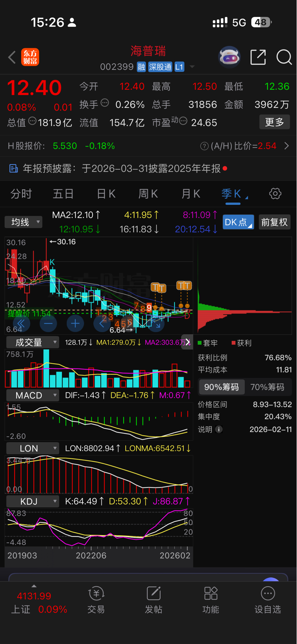This screenshot has width=297, height=644.
Task: Tap the 2026-02-11 date value
Action: 271,429
